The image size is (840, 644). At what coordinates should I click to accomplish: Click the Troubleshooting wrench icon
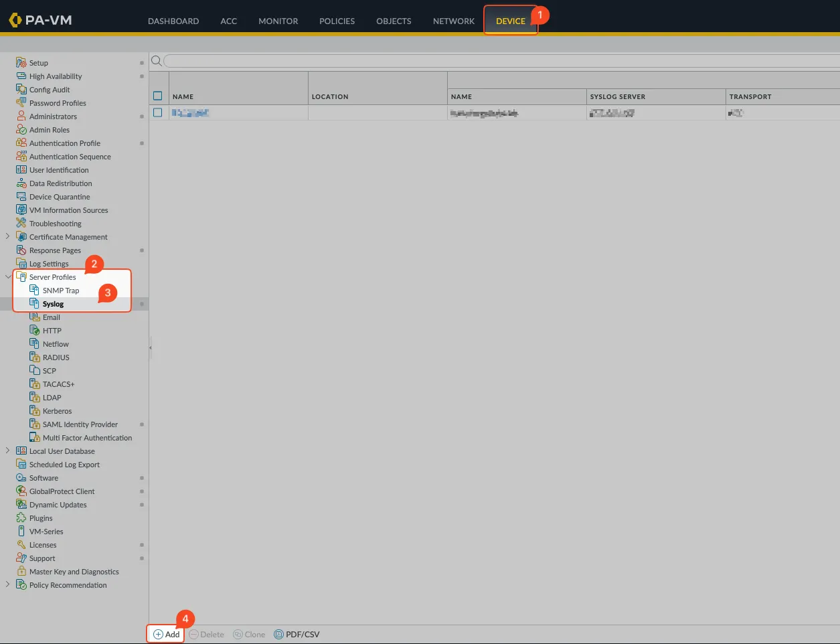pyautogui.click(x=21, y=223)
